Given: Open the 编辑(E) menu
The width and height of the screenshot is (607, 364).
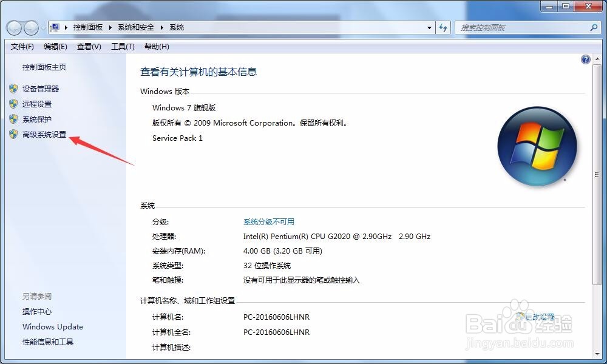Looking at the screenshot, I should click(x=55, y=47).
